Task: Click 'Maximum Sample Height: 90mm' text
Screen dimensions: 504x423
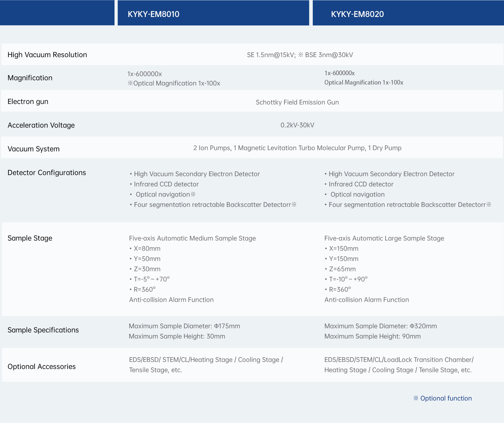Action: tap(373, 336)
